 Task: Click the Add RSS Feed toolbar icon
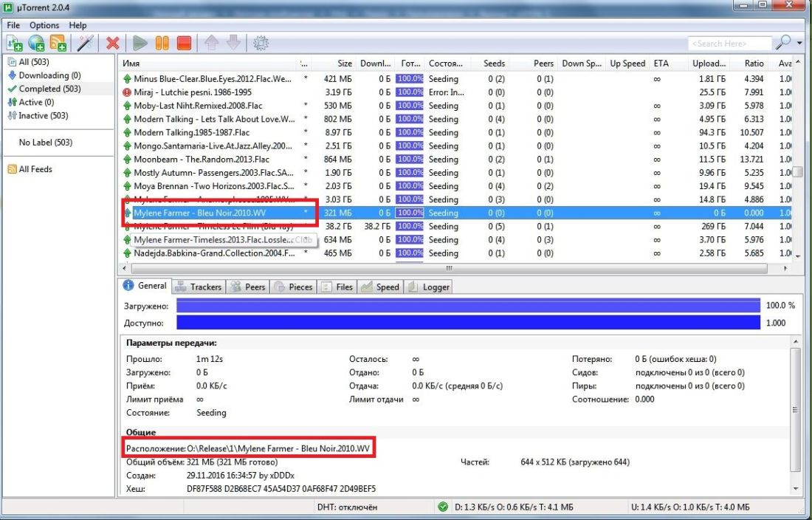(x=58, y=43)
